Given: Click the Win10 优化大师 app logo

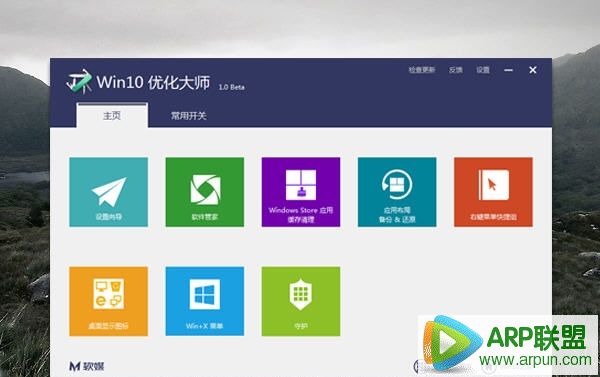Looking at the screenshot, I should [x=79, y=81].
